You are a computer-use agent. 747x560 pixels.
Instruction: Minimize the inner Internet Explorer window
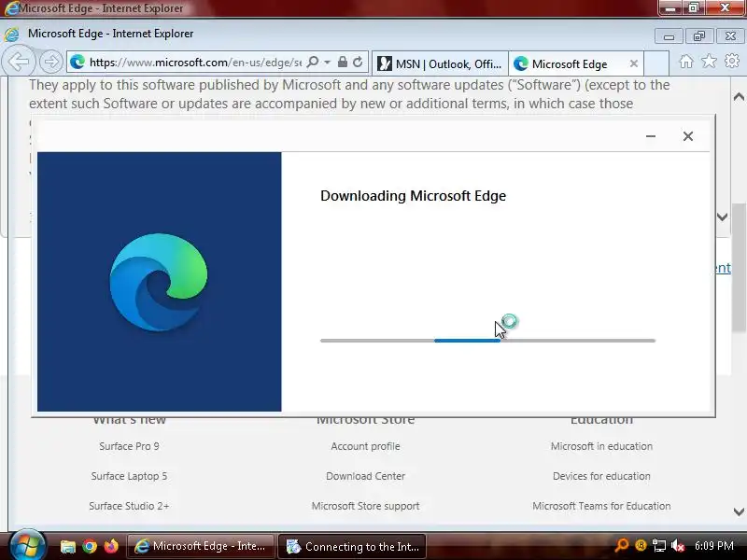click(x=669, y=36)
